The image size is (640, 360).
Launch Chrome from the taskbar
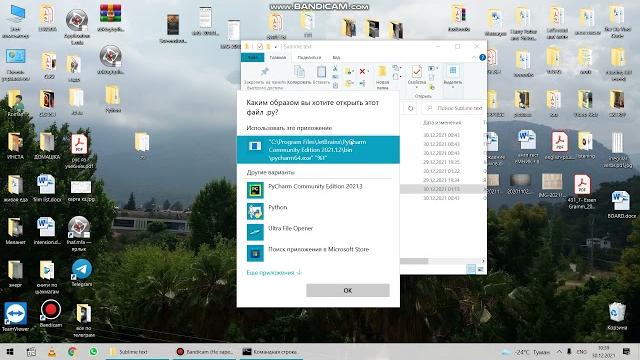73,351
